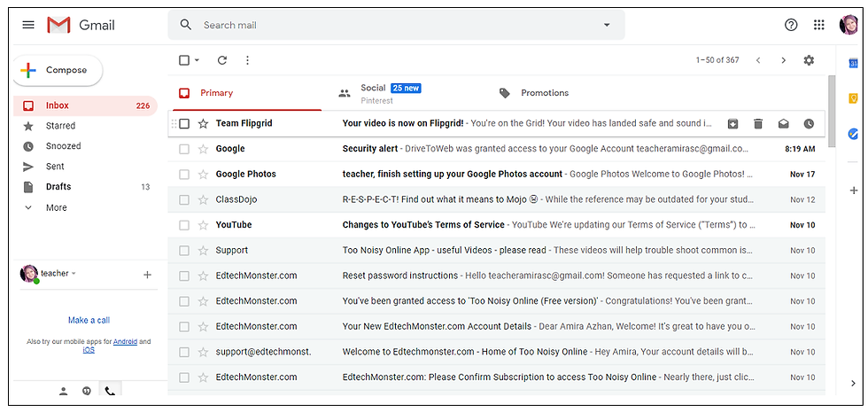The image size is (868, 412).
Task: Click the Compose button
Action: click(x=58, y=70)
